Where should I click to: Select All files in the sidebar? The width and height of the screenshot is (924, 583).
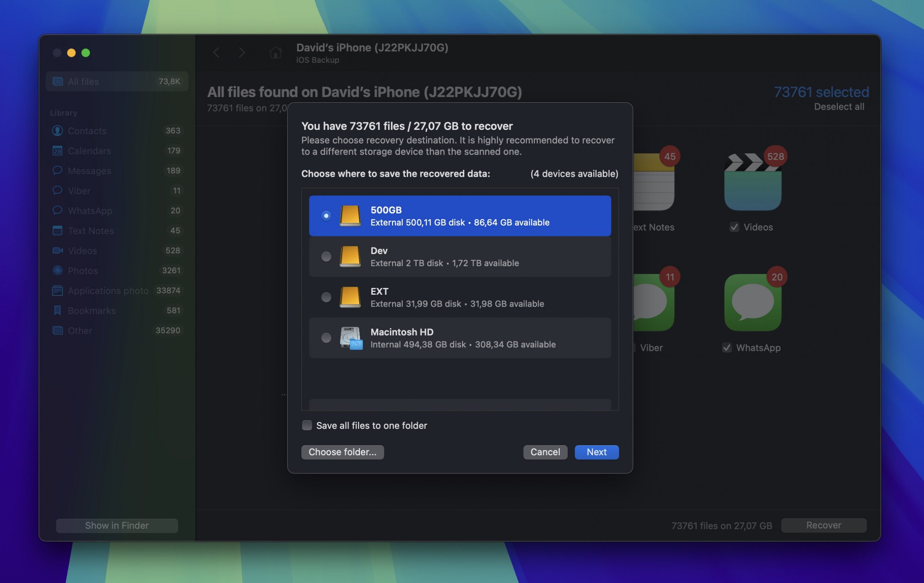pos(117,81)
